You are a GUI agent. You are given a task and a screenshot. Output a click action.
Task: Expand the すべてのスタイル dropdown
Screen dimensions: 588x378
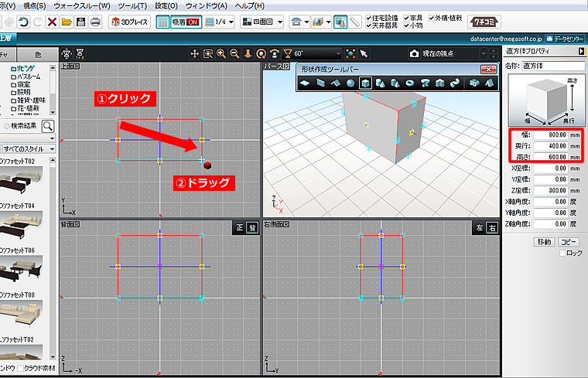pos(29,148)
